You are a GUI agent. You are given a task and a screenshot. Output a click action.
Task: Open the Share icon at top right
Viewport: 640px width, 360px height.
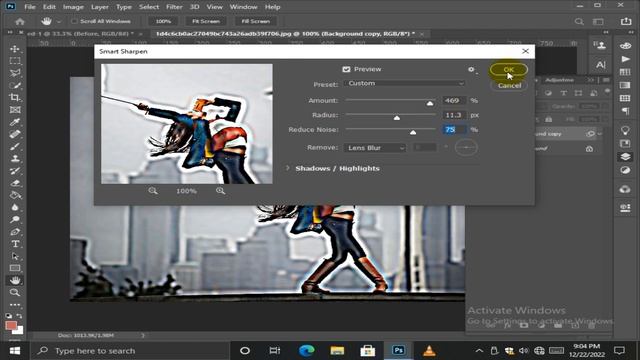pos(626,21)
